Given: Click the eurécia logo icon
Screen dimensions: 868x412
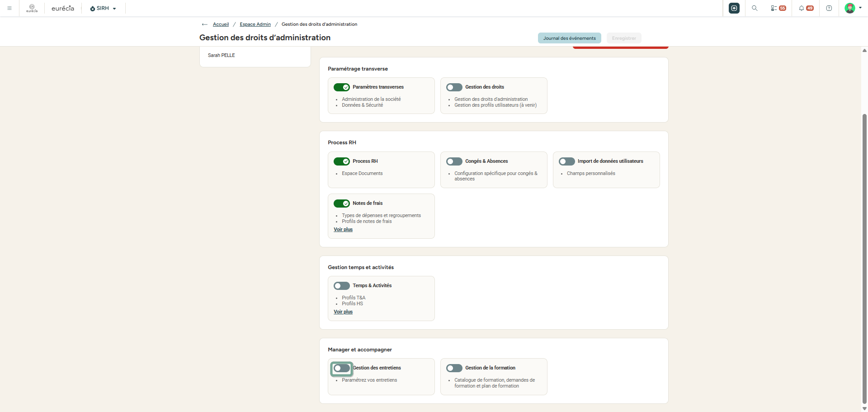Looking at the screenshot, I should (x=32, y=8).
